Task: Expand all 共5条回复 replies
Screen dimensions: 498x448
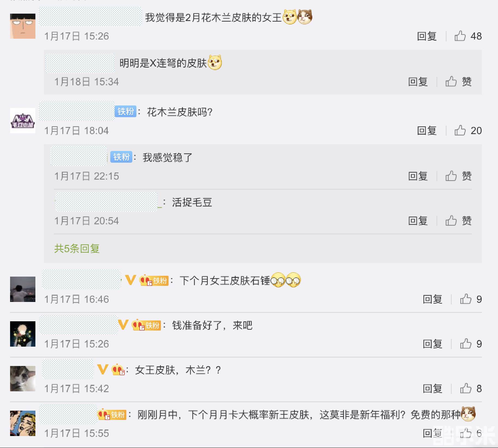Action: [x=77, y=249]
